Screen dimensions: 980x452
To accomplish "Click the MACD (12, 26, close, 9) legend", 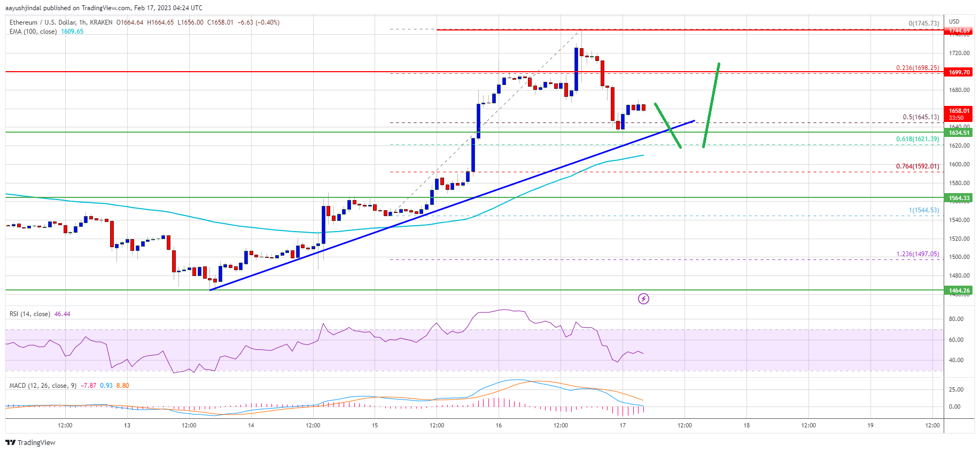I will pyautogui.click(x=43, y=386).
